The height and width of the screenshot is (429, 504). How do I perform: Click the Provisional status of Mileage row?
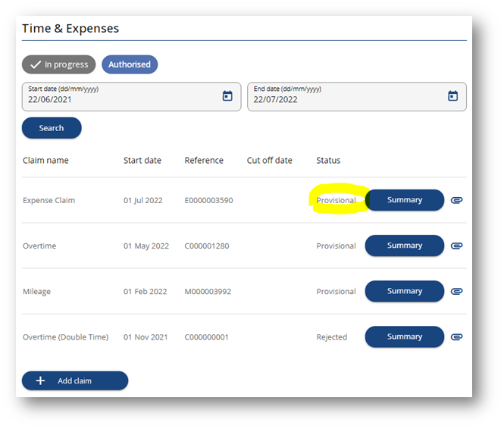click(x=337, y=292)
